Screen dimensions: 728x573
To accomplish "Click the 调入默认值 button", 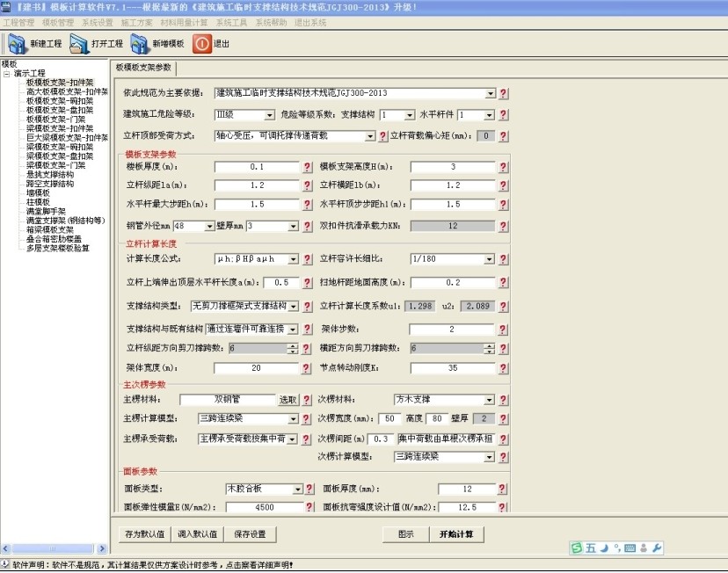I will [x=197, y=534].
